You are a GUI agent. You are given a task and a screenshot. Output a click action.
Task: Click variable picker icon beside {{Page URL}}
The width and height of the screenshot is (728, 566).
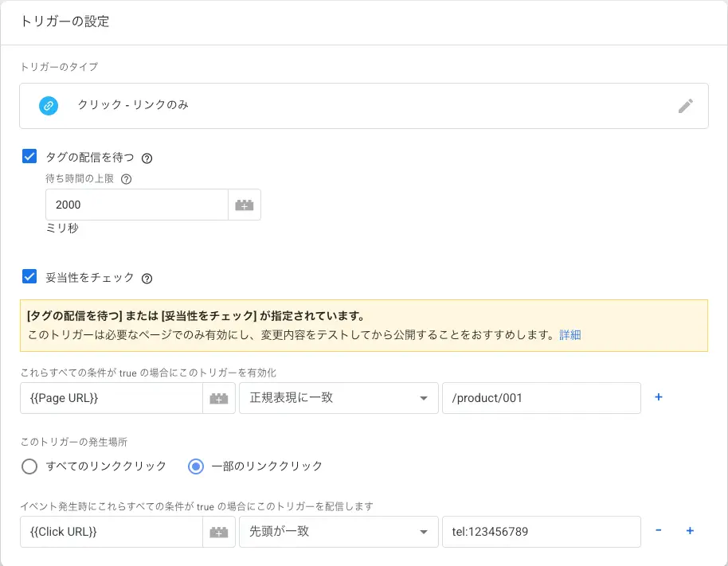(x=219, y=398)
